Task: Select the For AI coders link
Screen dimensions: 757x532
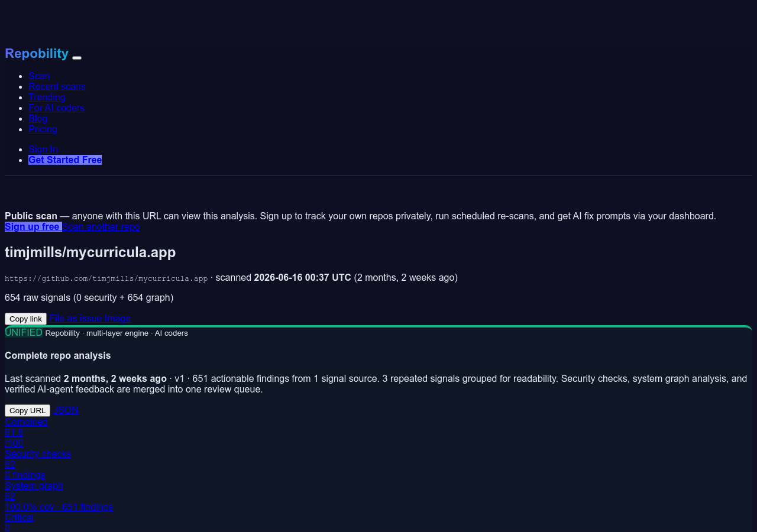Action: click(x=56, y=108)
